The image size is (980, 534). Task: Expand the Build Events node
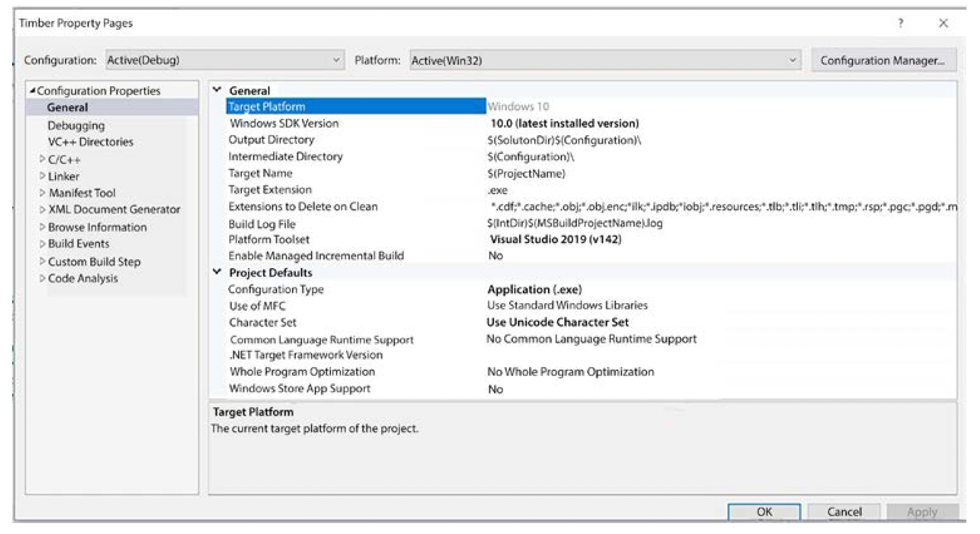42,243
